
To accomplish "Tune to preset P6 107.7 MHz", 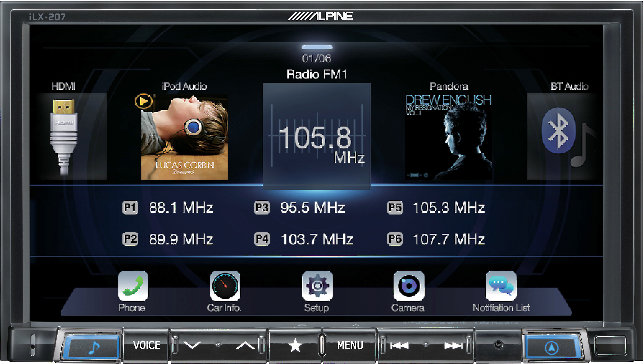I will [x=436, y=239].
